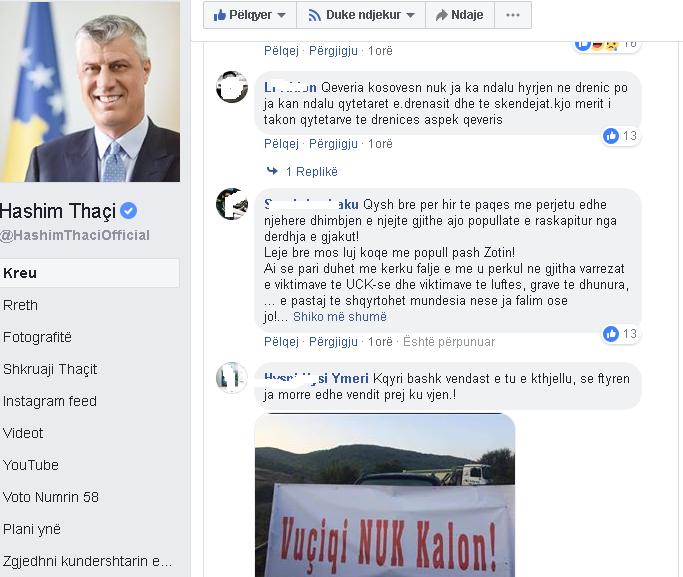Open the three-dots more options menu
The width and height of the screenshot is (683, 577).
click(x=513, y=15)
